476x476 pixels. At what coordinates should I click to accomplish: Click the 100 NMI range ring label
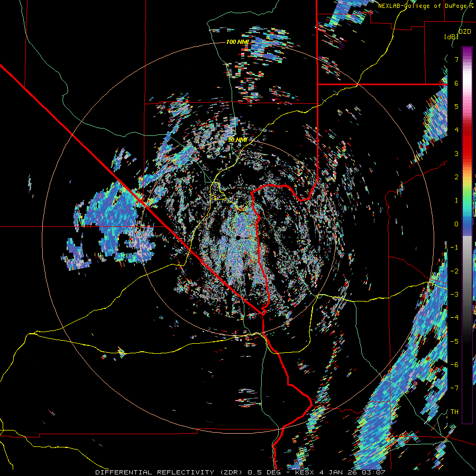[237, 42]
